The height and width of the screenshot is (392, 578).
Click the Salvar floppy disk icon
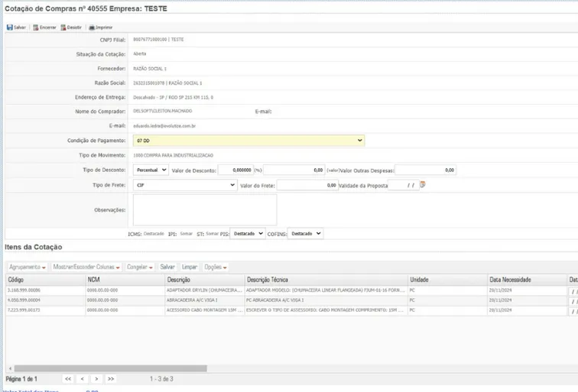tap(10, 28)
